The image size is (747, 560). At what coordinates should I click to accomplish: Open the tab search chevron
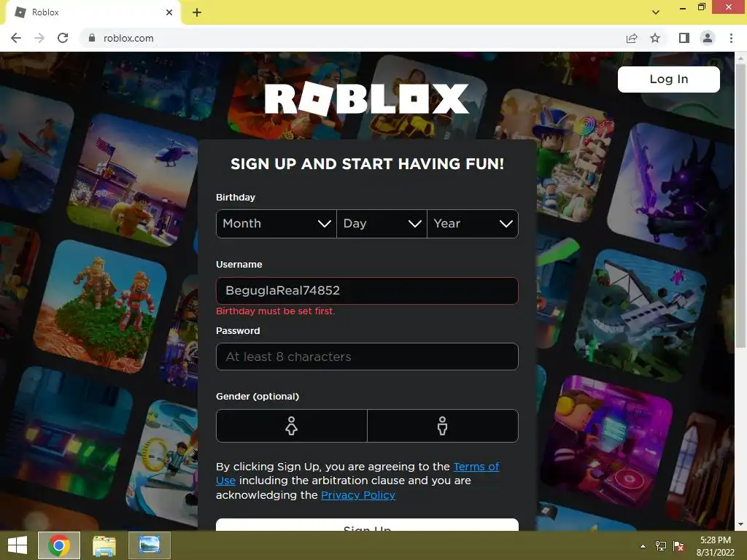tap(656, 12)
